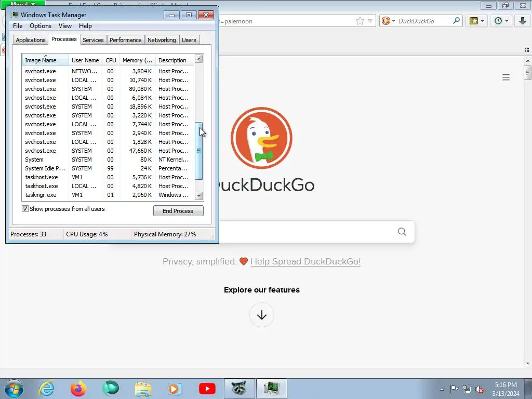This screenshot has width=532, height=399.
Task: Open Action Center flag tray icon
Action: pyautogui.click(x=454, y=389)
